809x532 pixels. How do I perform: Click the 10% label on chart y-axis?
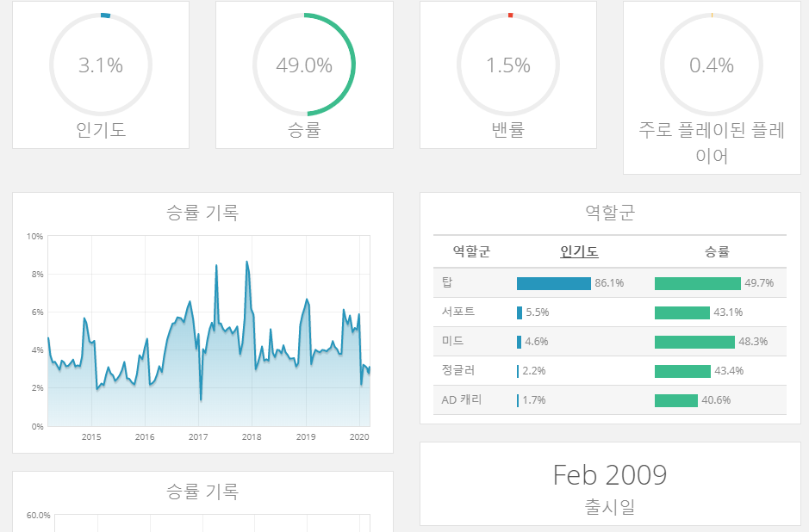(x=35, y=237)
